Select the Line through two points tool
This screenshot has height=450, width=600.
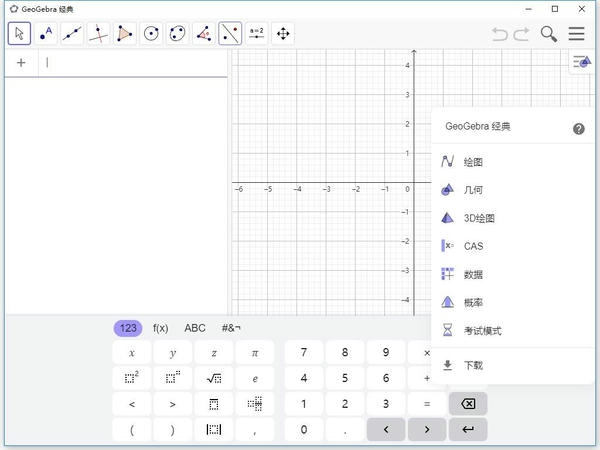coord(72,34)
